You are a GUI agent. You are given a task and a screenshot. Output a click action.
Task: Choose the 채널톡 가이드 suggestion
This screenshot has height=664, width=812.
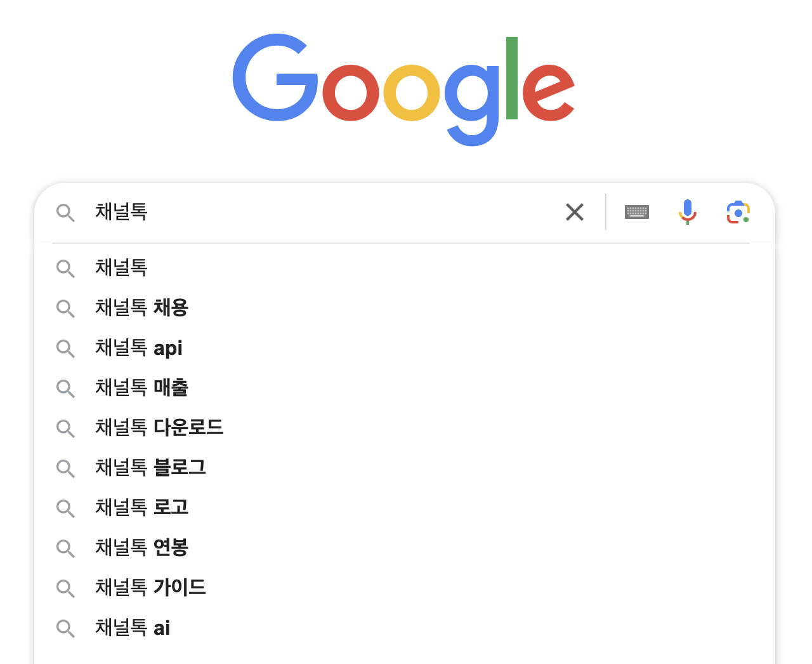pos(150,588)
